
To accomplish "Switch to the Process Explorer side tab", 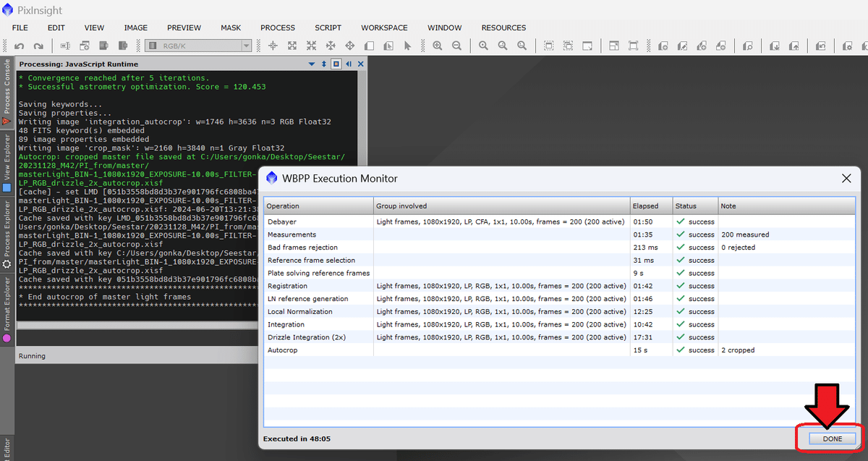I will 7,235.
